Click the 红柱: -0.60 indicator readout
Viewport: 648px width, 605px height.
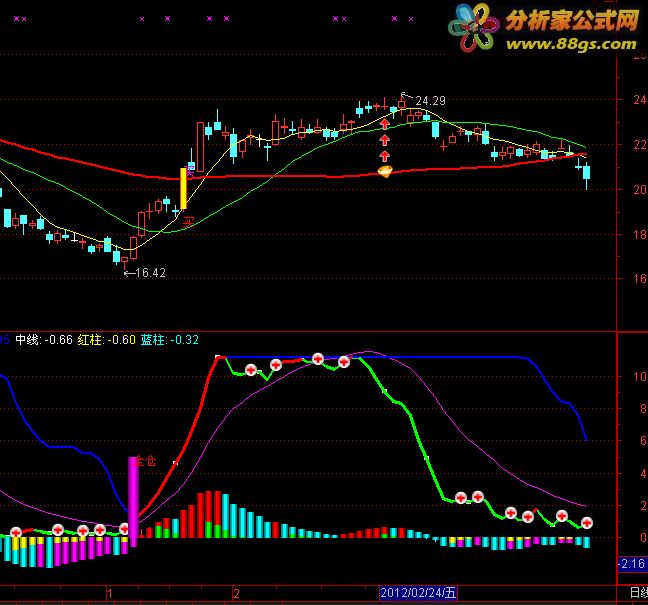click(x=107, y=340)
